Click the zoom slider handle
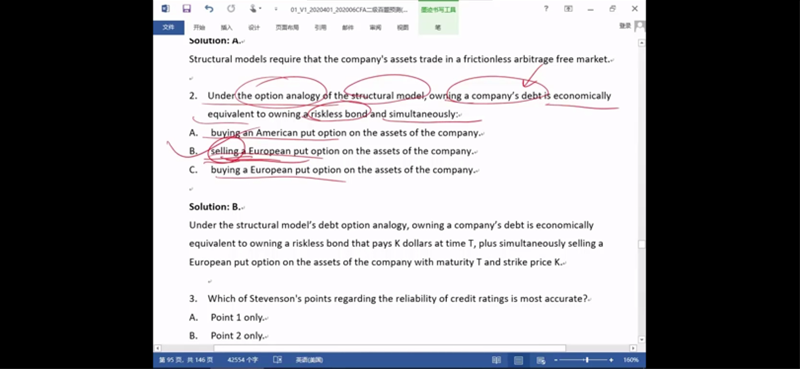 click(587, 360)
